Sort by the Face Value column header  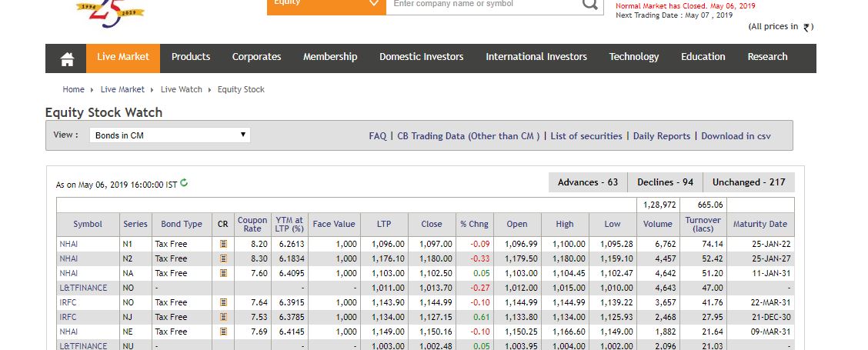(x=334, y=225)
